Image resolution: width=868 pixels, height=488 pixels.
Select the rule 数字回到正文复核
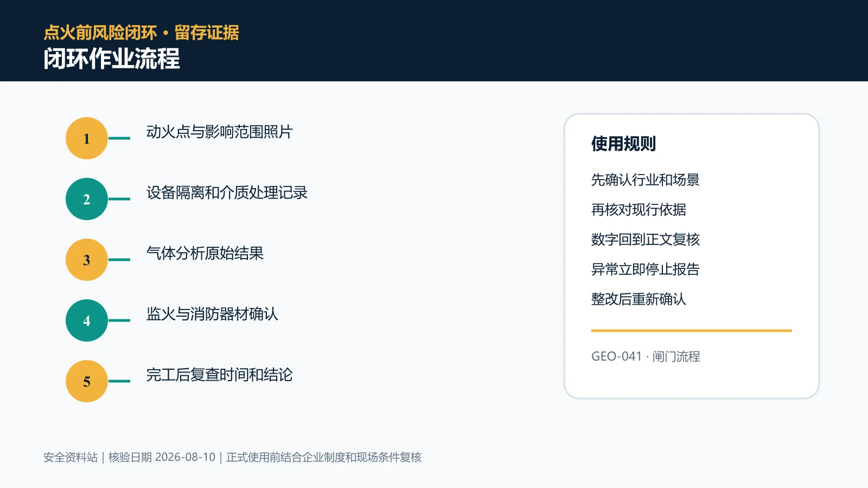[646, 239]
